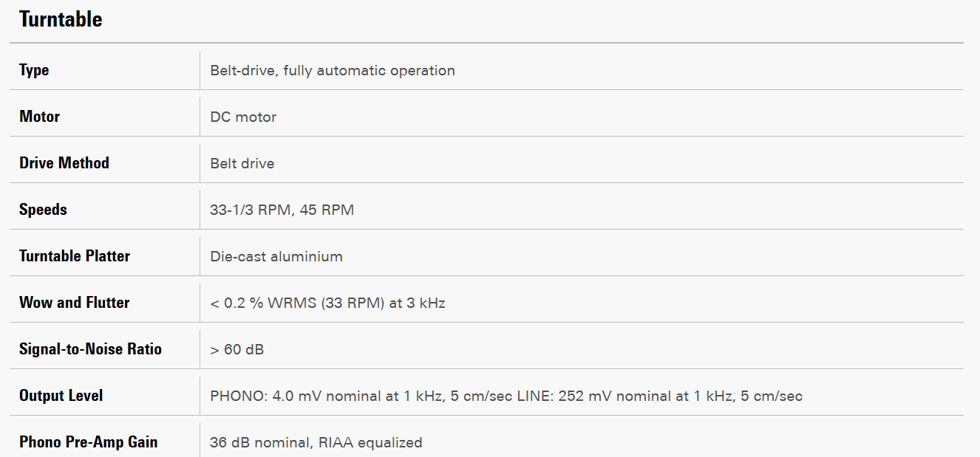Click the Drive Method label

coord(64,163)
